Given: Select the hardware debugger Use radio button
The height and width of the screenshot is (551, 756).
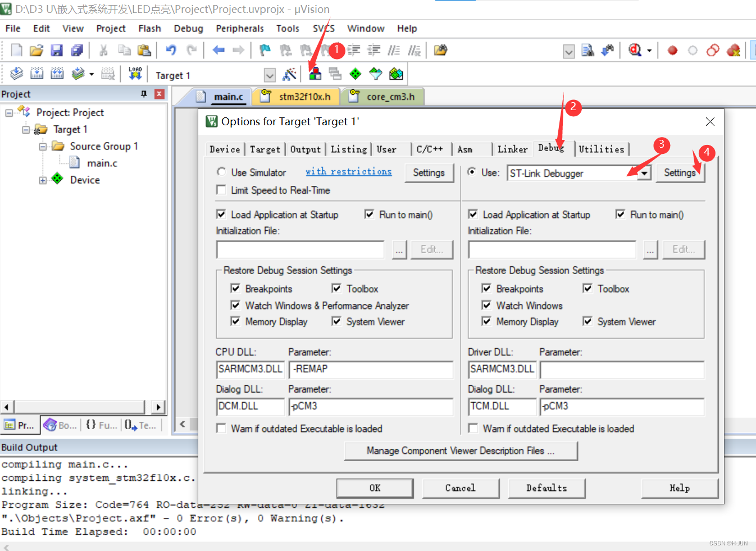Looking at the screenshot, I should pyautogui.click(x=472, y=172).
